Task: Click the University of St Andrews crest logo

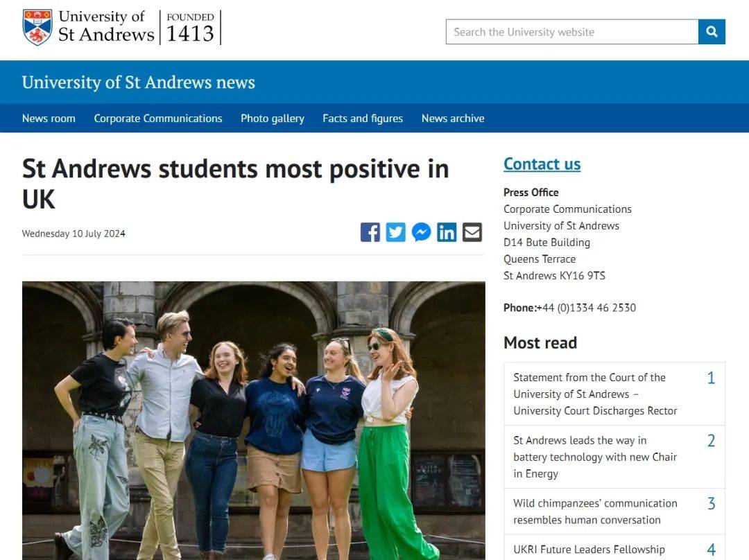Action: pos(37,27)
